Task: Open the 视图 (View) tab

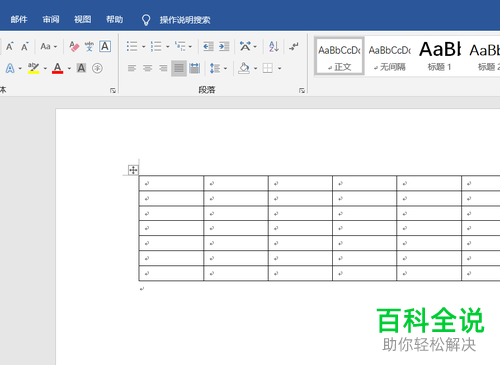Action: tap(83, 19)
